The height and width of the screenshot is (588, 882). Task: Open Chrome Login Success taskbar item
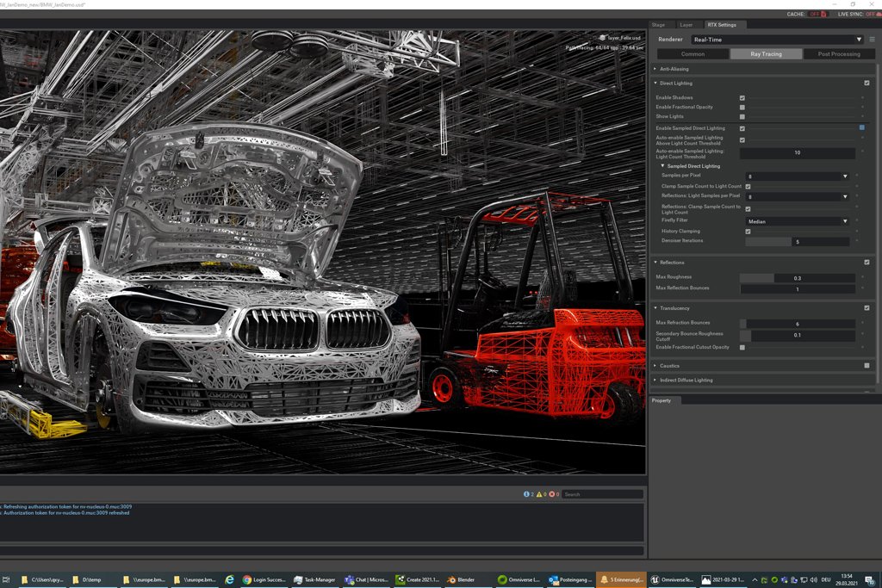264,579
